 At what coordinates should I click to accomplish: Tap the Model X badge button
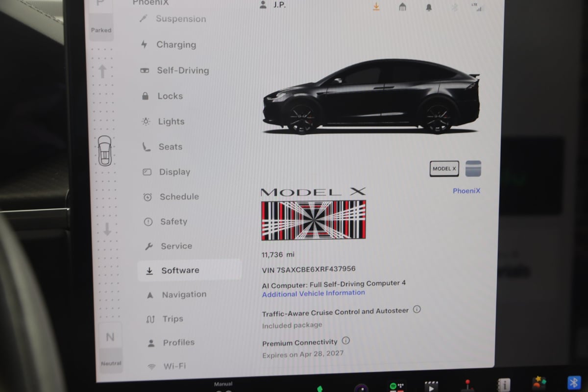click(444, 169)
